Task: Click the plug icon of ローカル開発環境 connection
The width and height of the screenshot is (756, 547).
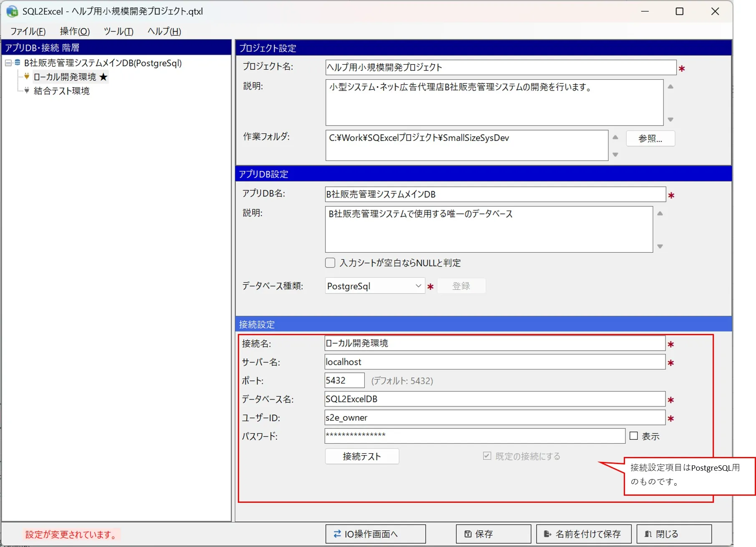Action: coord(27,76)
